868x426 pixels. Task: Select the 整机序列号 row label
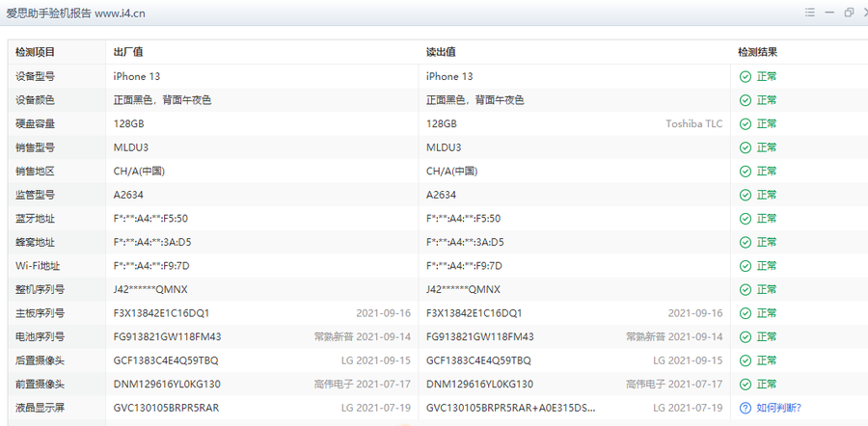click(40, 289)
